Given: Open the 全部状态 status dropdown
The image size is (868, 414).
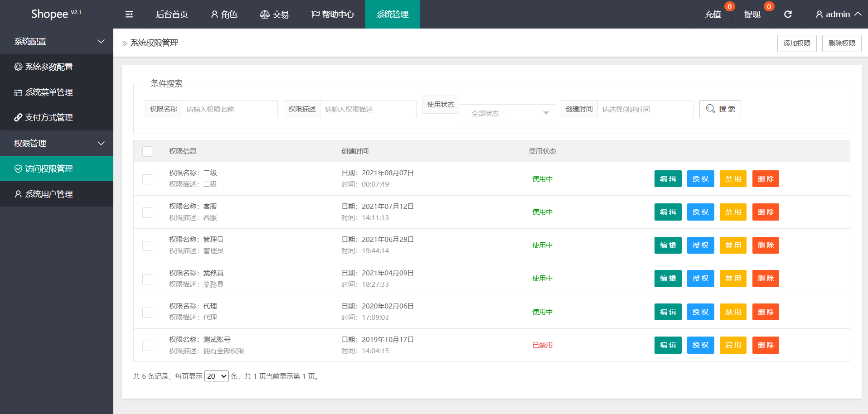Looking at the screenshot, I should [x=507, y=113].
